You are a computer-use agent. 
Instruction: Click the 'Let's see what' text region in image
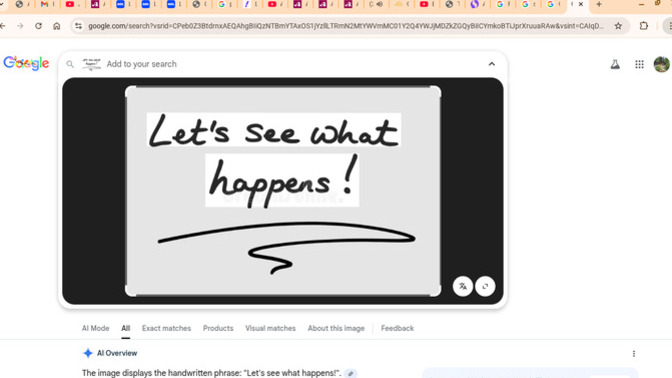(274, 130)
